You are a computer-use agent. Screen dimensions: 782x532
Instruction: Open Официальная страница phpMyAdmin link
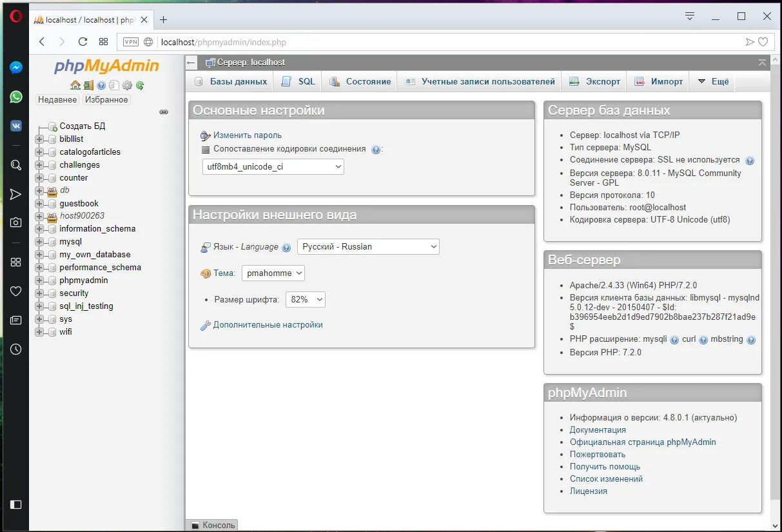(643, 442)
